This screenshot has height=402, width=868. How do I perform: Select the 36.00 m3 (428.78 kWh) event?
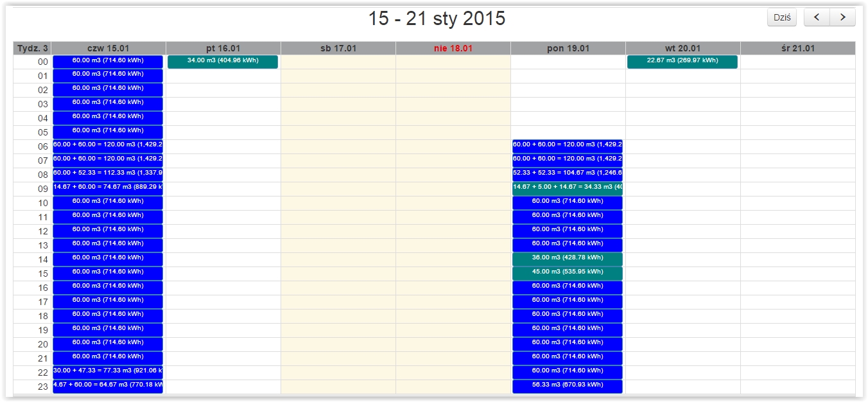(x=568, y=259)
